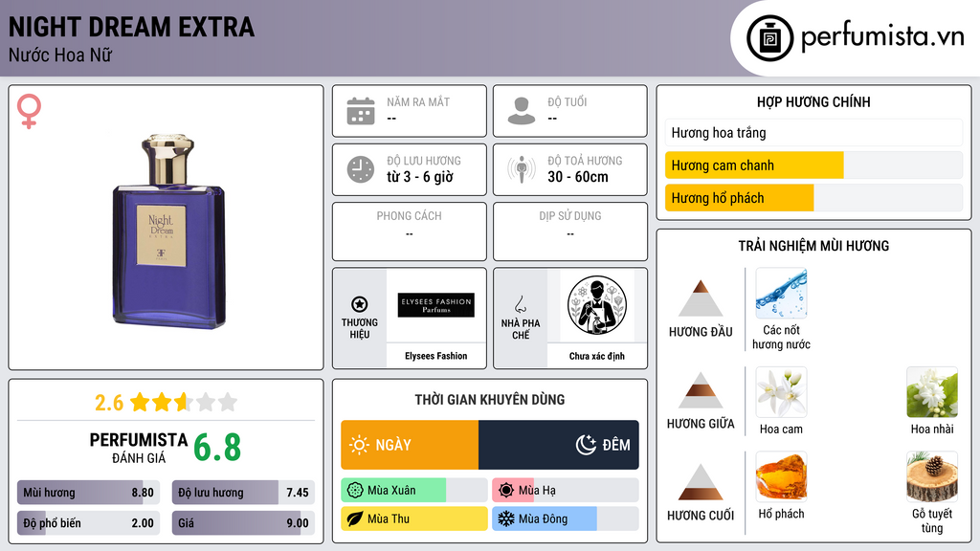Click the perfumer illustration circle icon
Screen dimensions: 980x551
click(597, 305)
